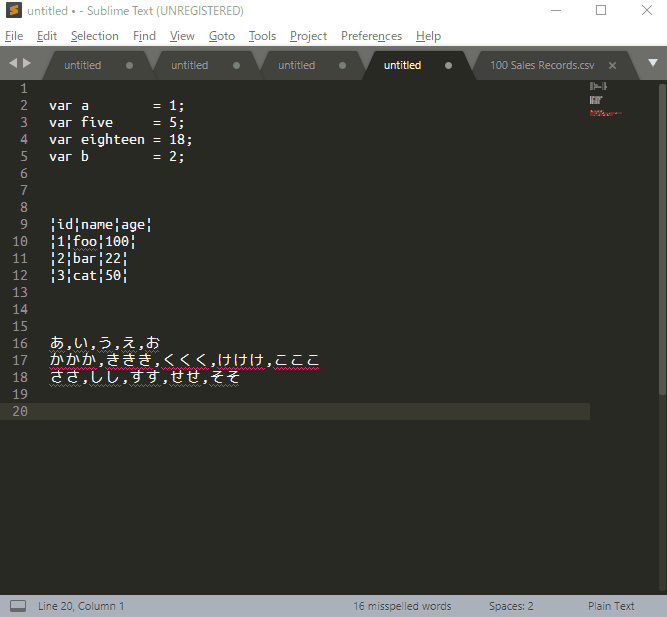This screenshot has height=617, width=667.
Task: Place cursor on empty highlighted line 20
Action: point(295,411)
